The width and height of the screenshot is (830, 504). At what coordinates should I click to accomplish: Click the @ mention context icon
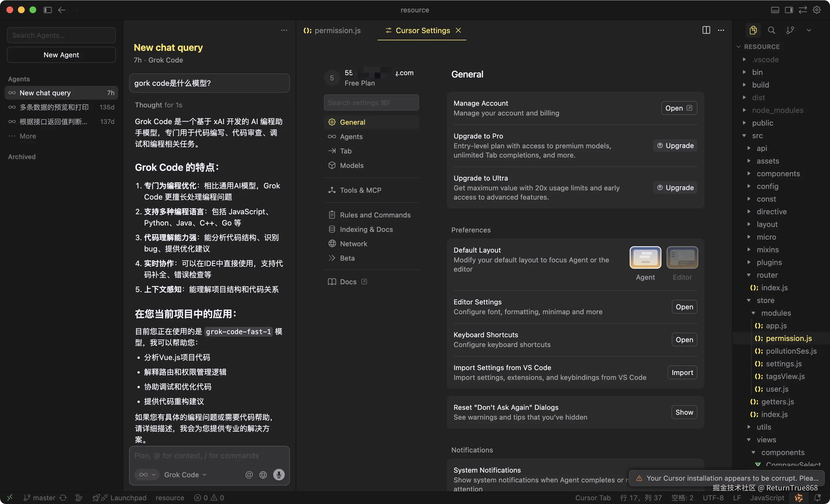click(249, 474)
